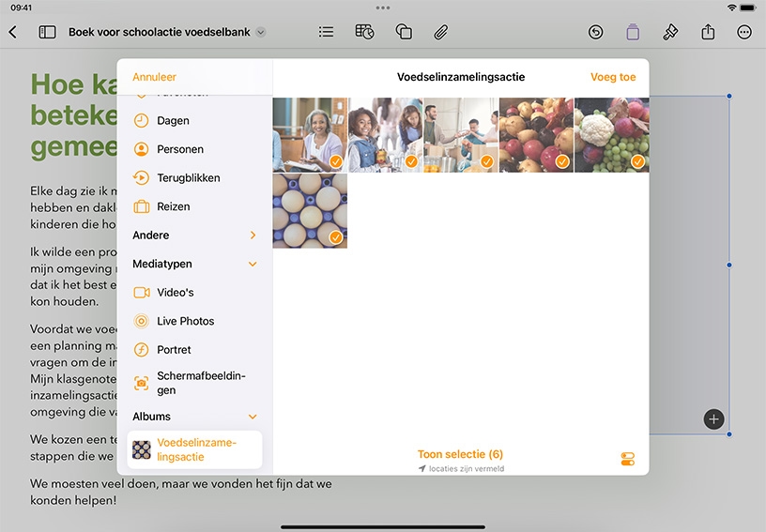Select the bottom-right placeholder handle

click(729, 434)
